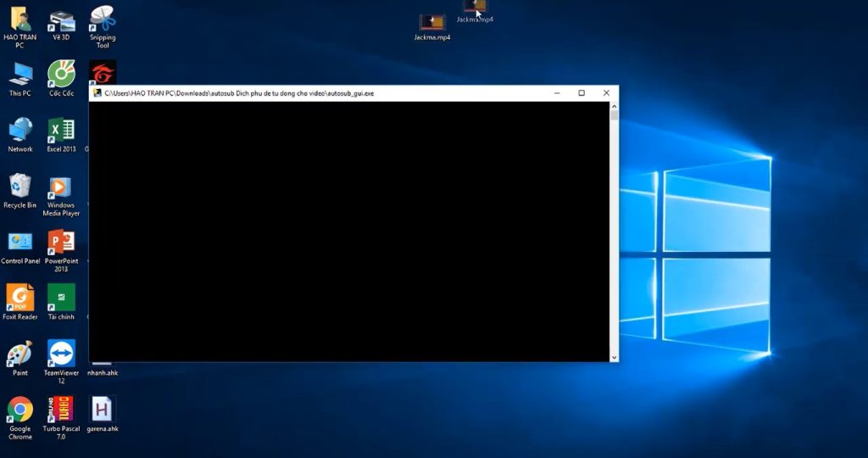Launch Windows Media Player shortcut
868x458 pixels.
pos(61,188)
